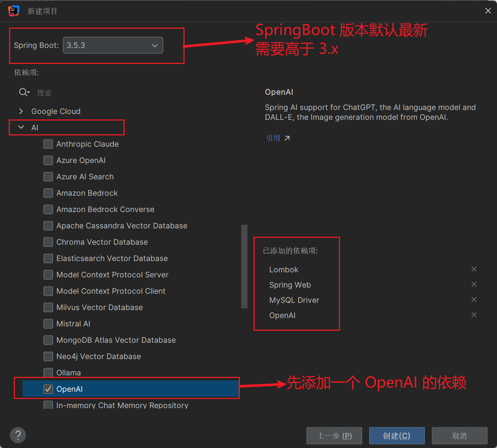Open the help question mark button
The height and width of the screenshot is (448, 497).
point(18,435)
